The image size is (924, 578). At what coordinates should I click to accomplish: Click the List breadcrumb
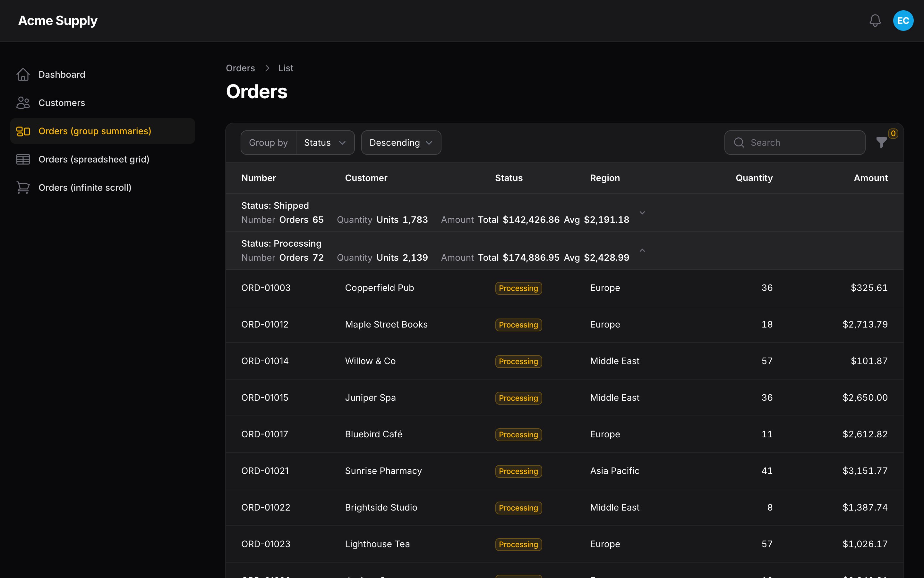[x=286, y=68]
